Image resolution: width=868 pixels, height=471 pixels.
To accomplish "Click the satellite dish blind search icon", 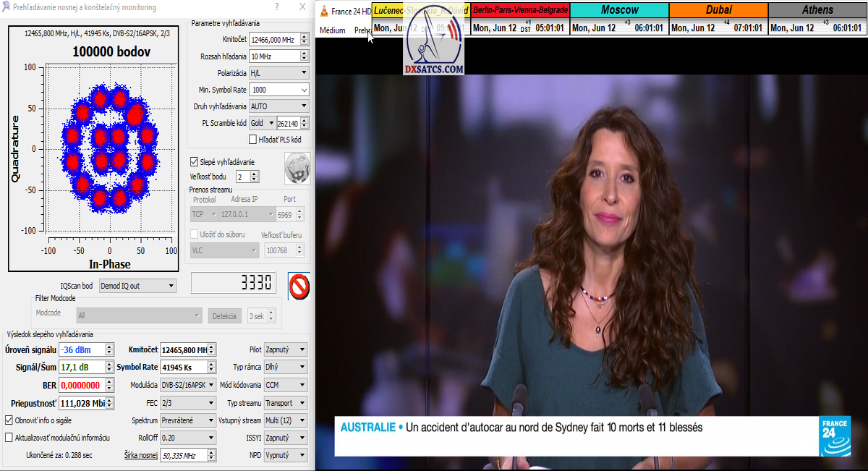I will tap(297, 168).
